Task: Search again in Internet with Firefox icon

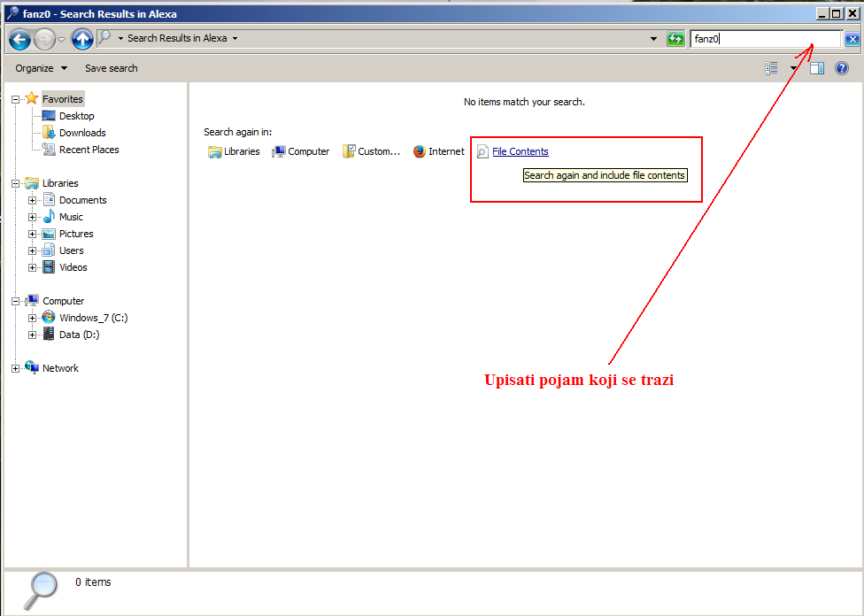Action: [x=438, y=151]
